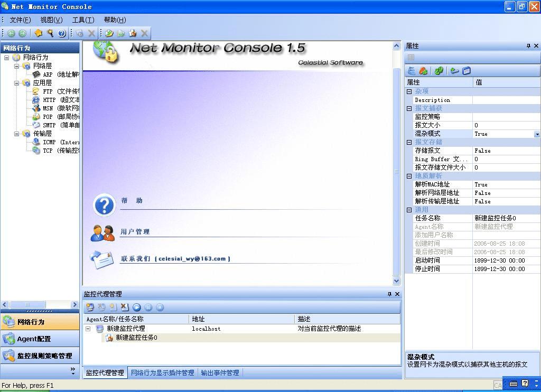
Task: Click the help icon in the language bar
Action: [525, 383]
